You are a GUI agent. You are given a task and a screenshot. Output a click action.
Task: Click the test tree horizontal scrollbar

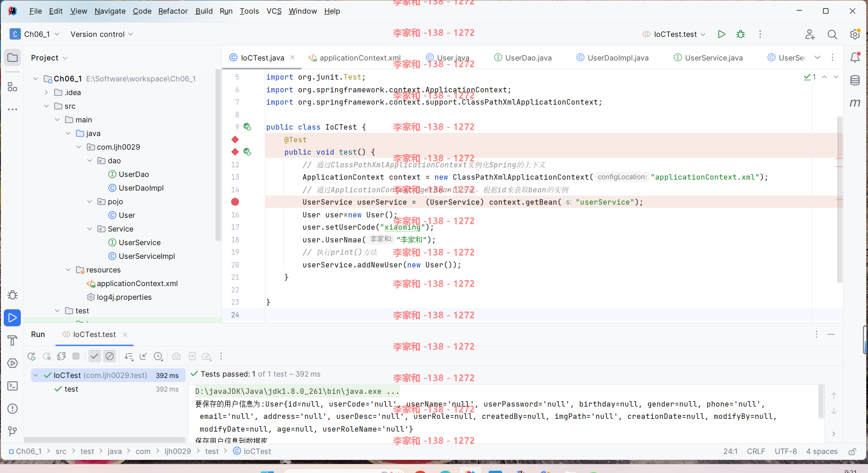point(105,440)
